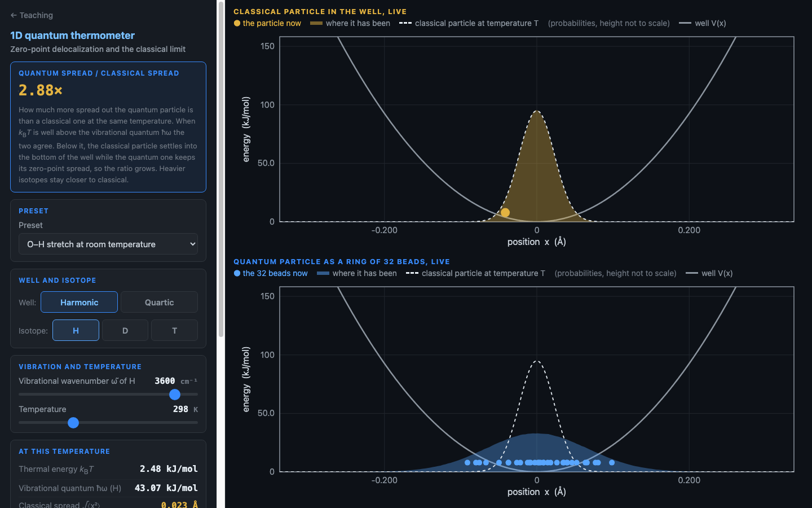Viewport: 812px width, 508px height.
Task: Click "where it has been" in the classical legend
Action: click(350, 23)
